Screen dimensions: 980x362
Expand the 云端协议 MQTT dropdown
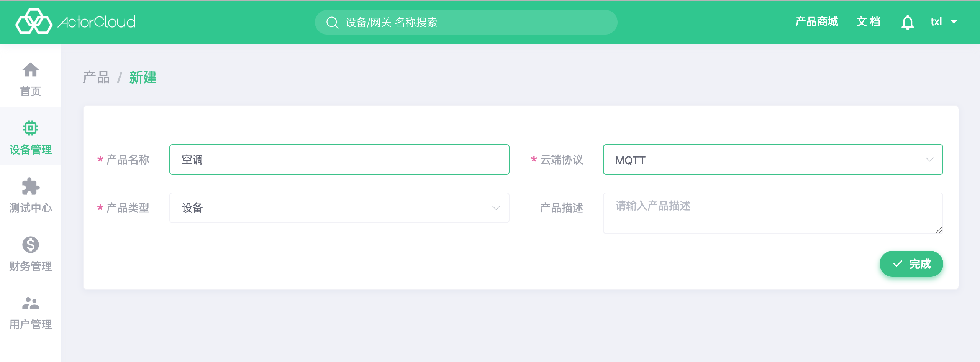pos(773,160)
